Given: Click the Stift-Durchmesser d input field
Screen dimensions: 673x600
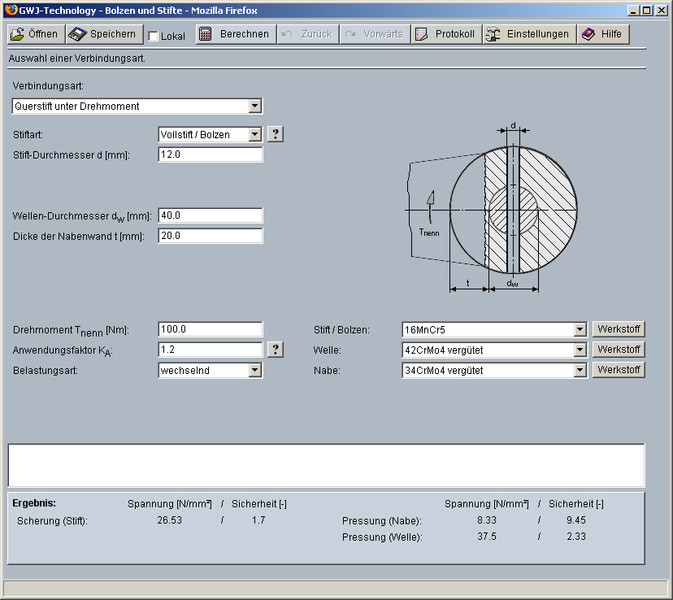Looking at the screenshot, I should 210,155.
